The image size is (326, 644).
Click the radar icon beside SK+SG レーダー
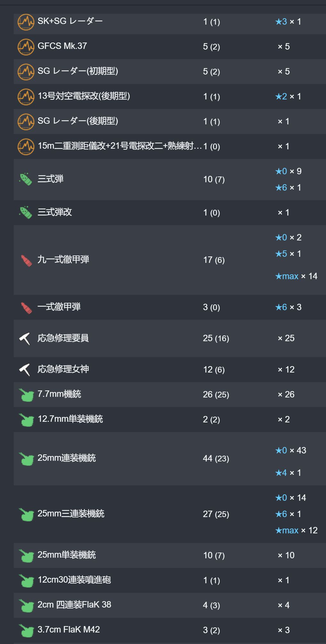tap(26, 22)
